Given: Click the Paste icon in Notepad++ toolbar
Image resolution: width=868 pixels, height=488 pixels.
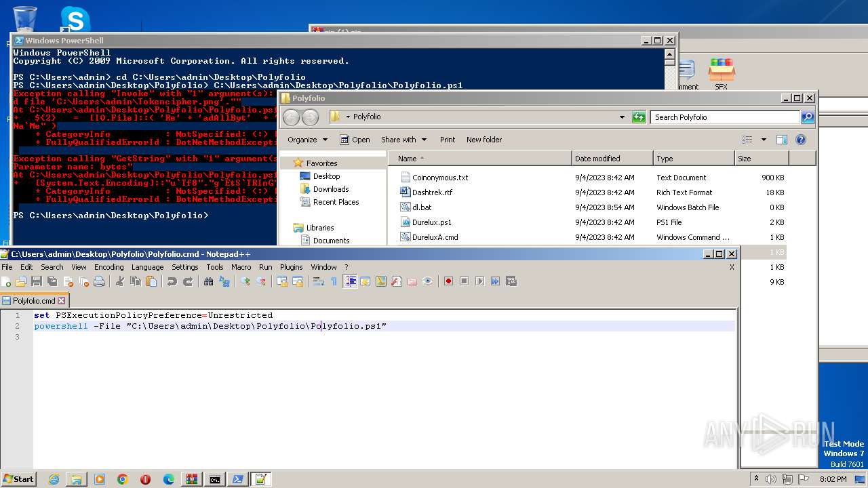Looking at the screenshot, I should coord(151,281).
